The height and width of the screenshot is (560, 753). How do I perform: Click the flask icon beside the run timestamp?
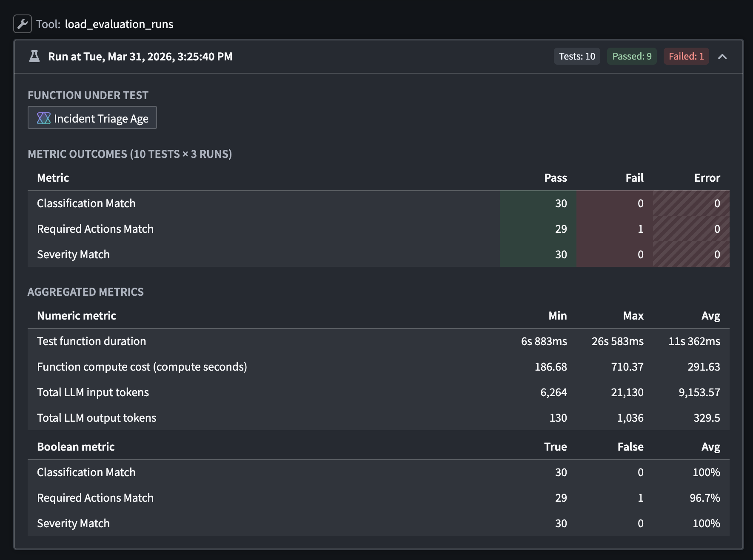(35, 56)
